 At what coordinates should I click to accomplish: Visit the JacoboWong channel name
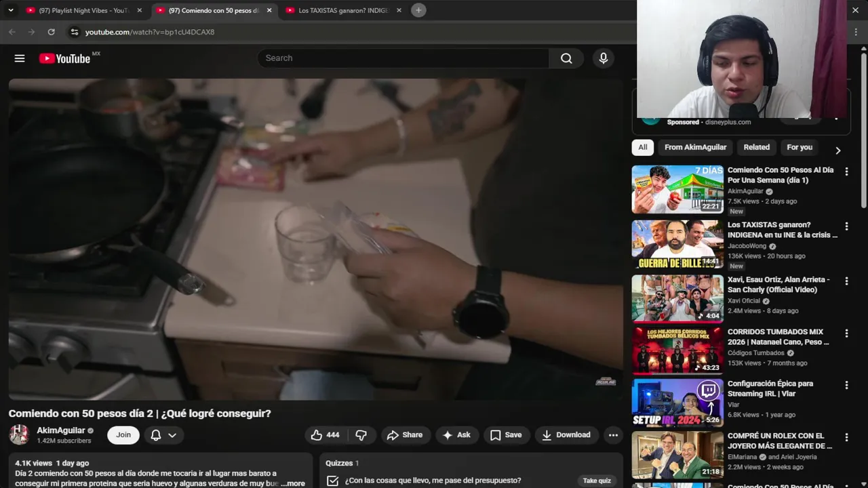tap(747, 246)
